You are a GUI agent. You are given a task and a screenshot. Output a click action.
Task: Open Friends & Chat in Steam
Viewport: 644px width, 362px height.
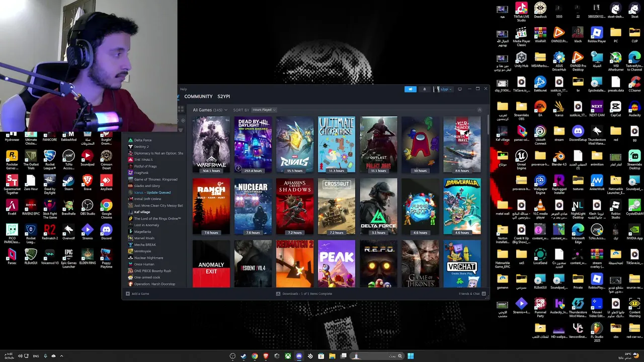point(472,294)
